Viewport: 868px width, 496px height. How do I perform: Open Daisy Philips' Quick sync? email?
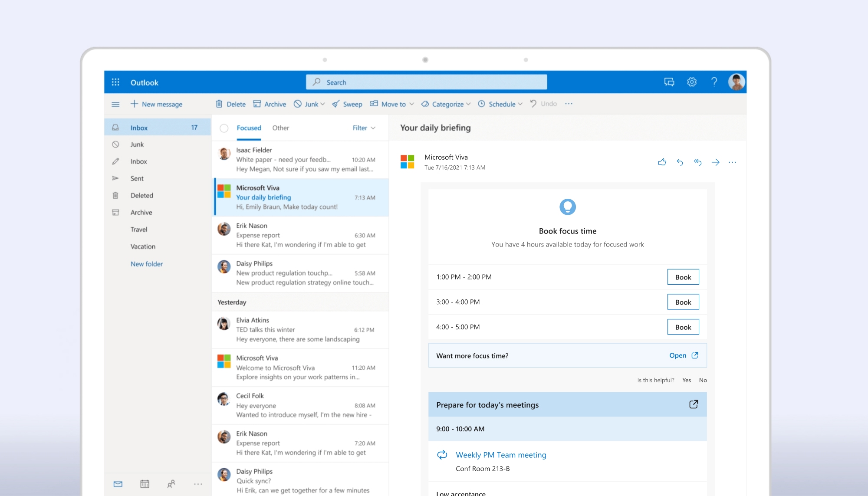point(300,480)
